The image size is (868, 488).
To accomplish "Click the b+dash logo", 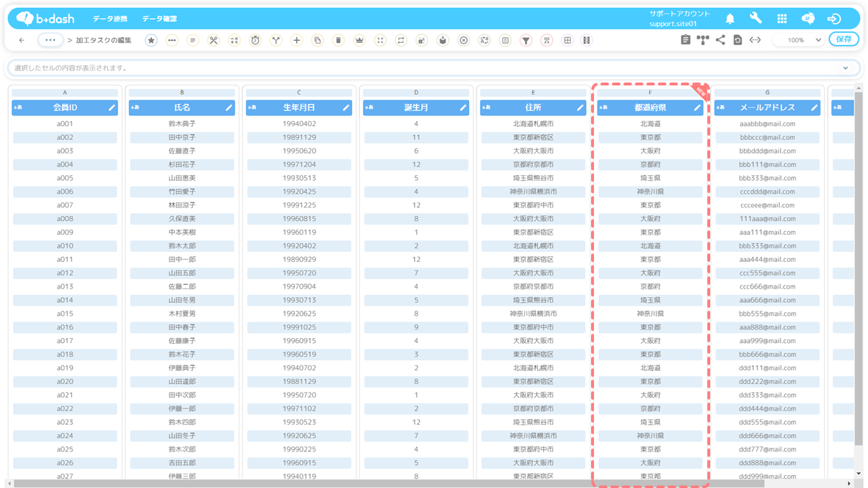I will point(45,19).
